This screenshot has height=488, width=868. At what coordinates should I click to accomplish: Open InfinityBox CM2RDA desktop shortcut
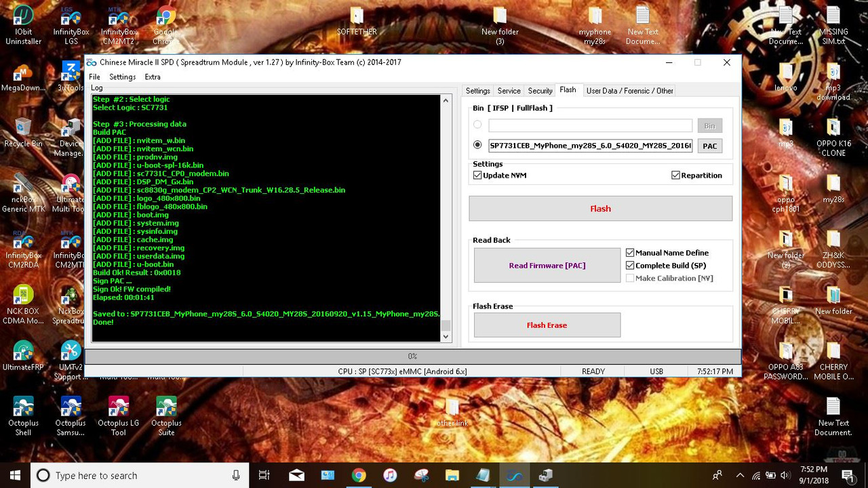click(23, 249)
